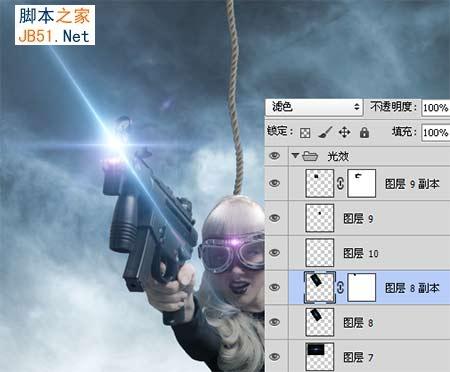Select layer name 图层 8 副本
The width and height of the screenshot is (450, 372).
coord(412,288)
